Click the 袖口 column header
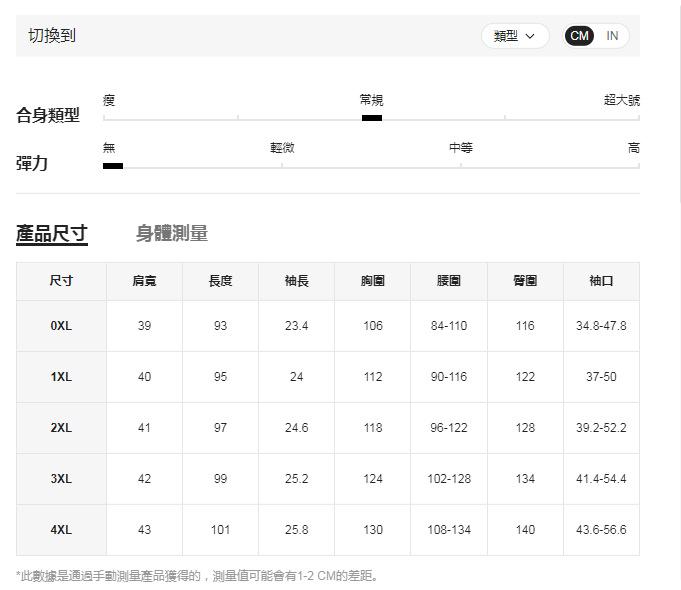 pyautogui.click(x=601, y=281)
